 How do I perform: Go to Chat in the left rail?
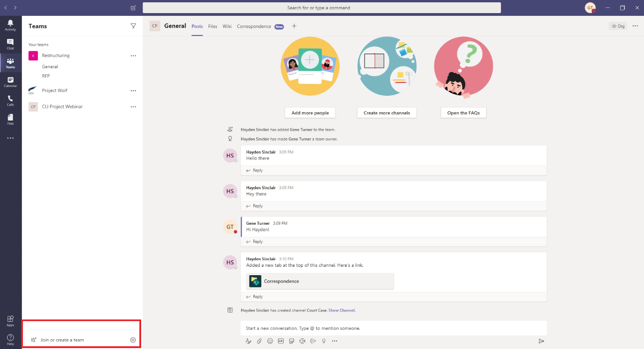[x=10, y=44]
